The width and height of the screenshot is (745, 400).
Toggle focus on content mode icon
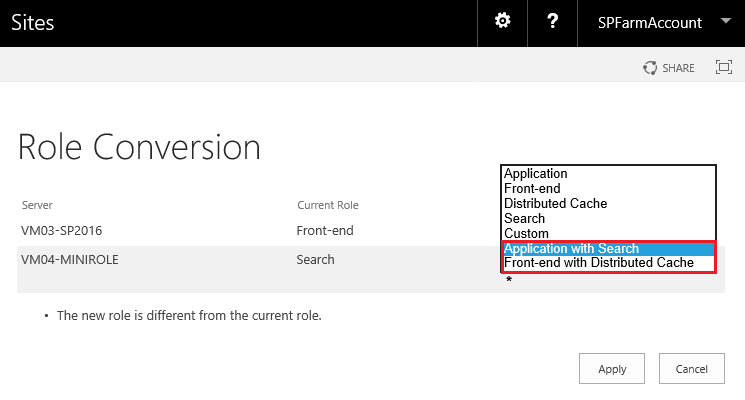[x=724, y=67]
